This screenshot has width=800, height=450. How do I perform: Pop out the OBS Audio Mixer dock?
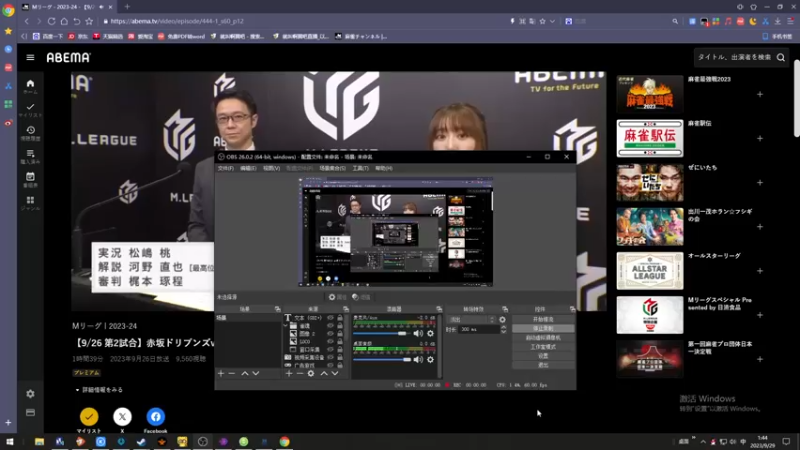point(439,309)
